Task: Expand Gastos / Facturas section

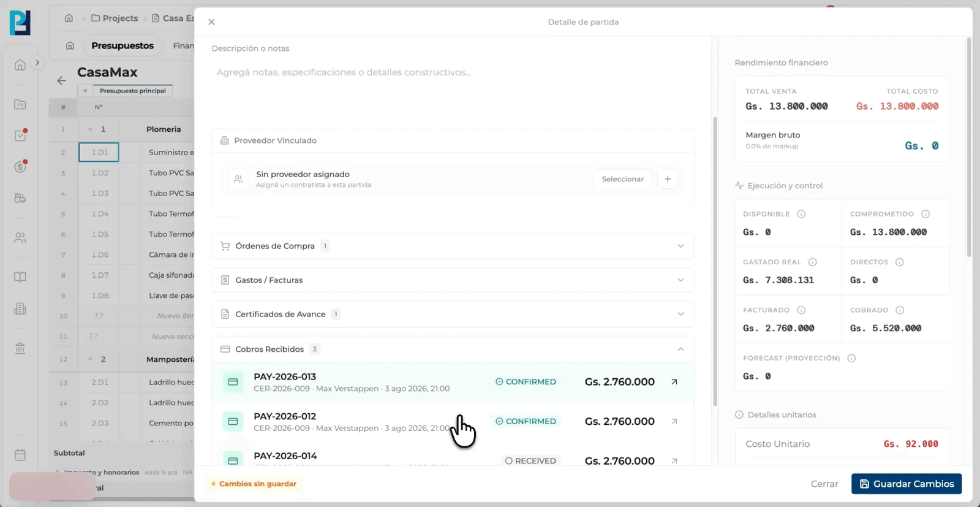Action: (x=453, y=280)
